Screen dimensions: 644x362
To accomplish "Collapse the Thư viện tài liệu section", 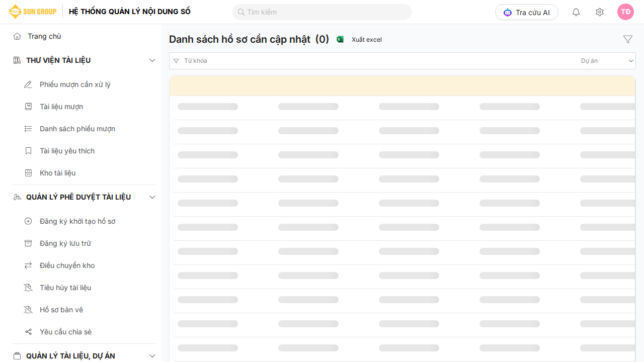I will (x=152, y=60).
